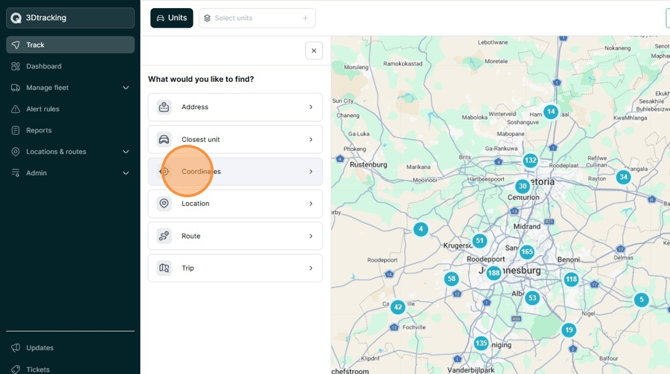Click the Route icon
This screenshot has height=374, width=670.
click(x=164, y=236)
